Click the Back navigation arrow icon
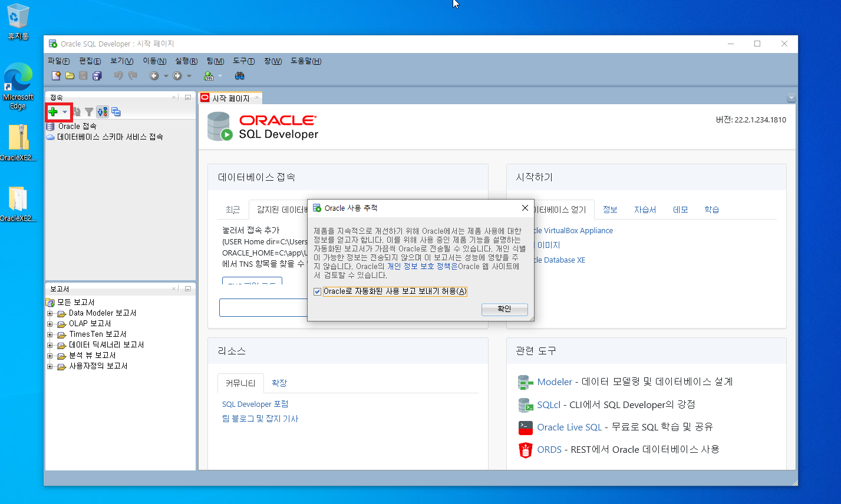The height and width of the screenshot is (504, 841). [154, 76]
